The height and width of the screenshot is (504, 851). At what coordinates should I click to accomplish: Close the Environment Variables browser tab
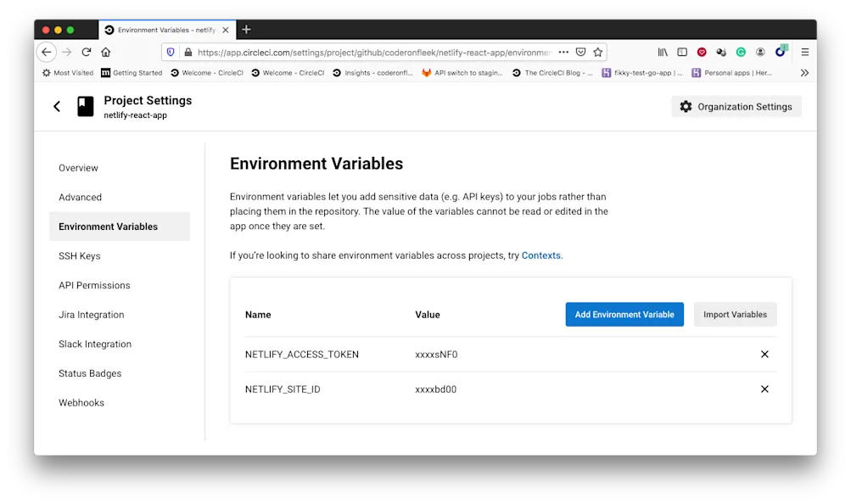[x=226, y=30]
